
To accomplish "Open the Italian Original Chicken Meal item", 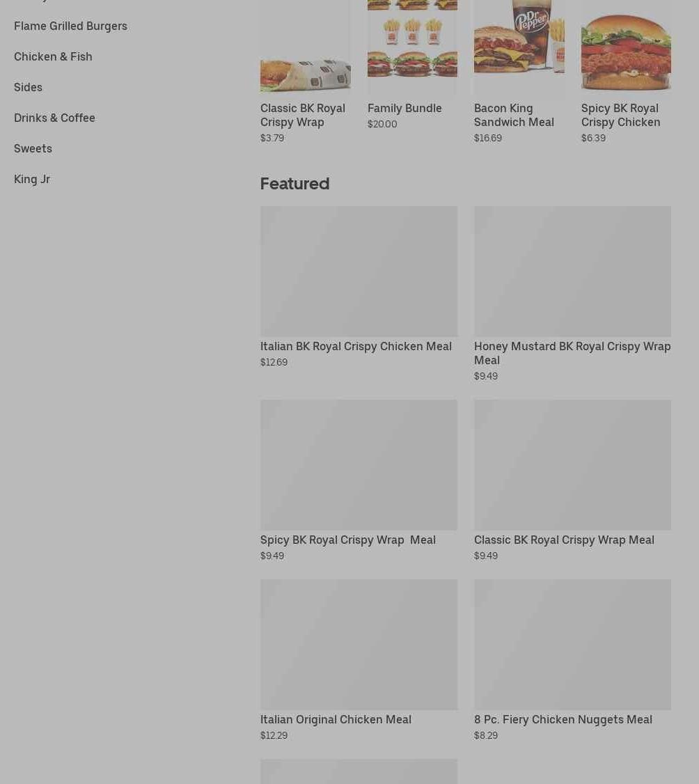I will (336, 719).
